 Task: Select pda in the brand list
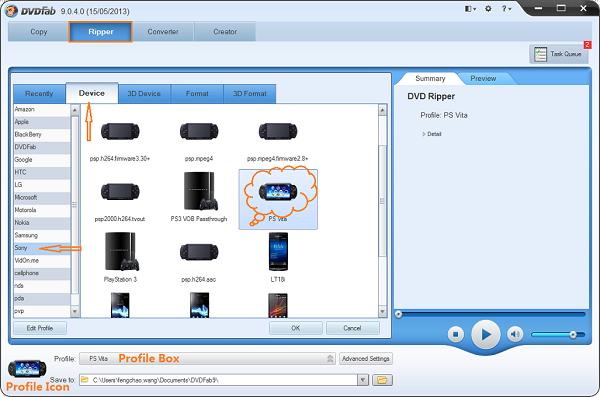point(42,299)
